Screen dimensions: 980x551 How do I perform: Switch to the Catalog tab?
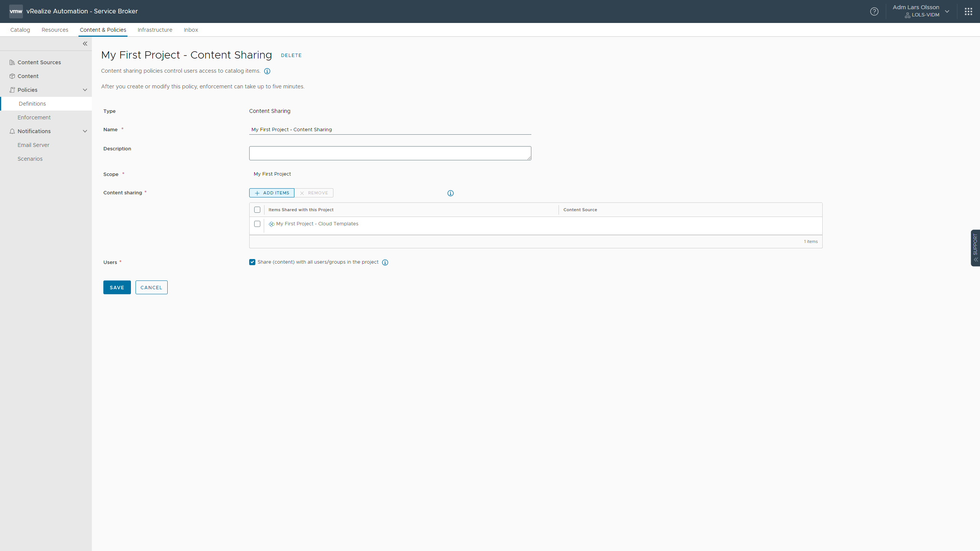point(20,30)
